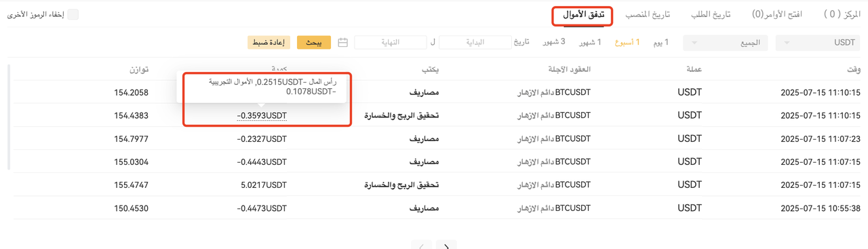Select the 3 شهور time range

tap(554, 43)
